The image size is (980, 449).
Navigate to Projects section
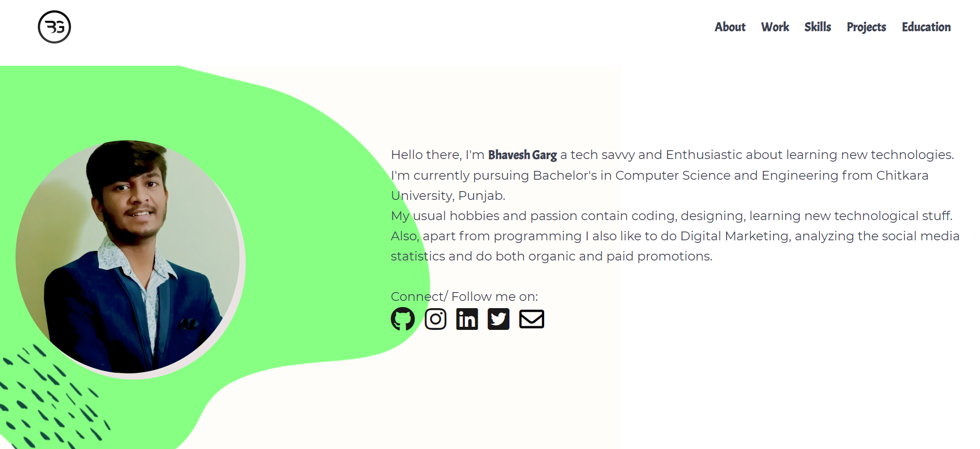(x=866, y=27)
